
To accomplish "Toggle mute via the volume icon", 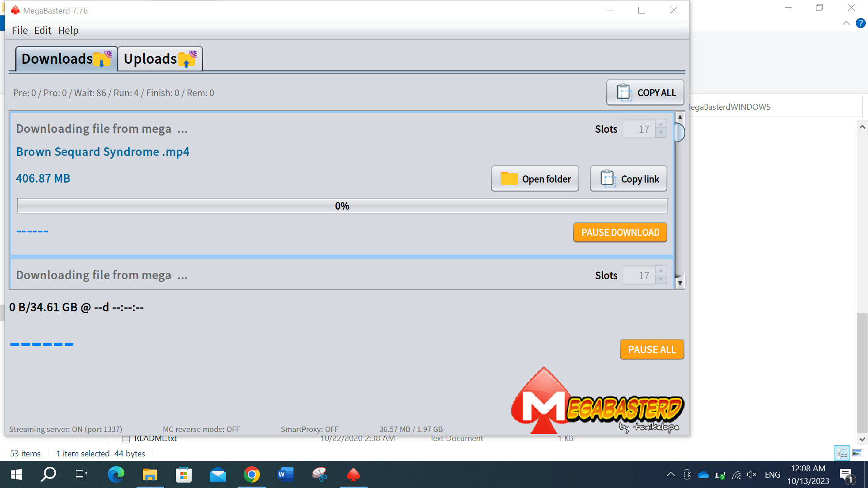I will [x=752, y=474].
